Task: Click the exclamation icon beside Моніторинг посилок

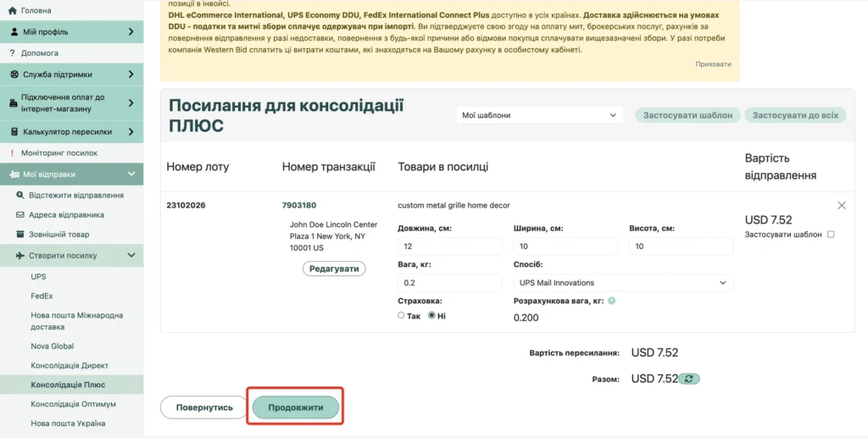Action: [12, 152]
